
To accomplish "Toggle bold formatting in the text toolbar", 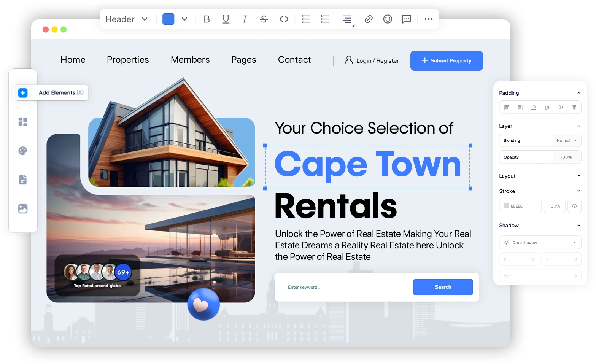I will point(207,19).
